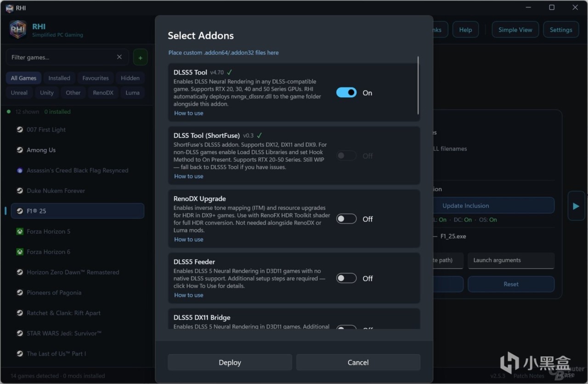Viewport: 588px width, 384px height.
Task: Click the RHI app icon in the title bar
Action: pyautogui.click(x=9, y=8)
